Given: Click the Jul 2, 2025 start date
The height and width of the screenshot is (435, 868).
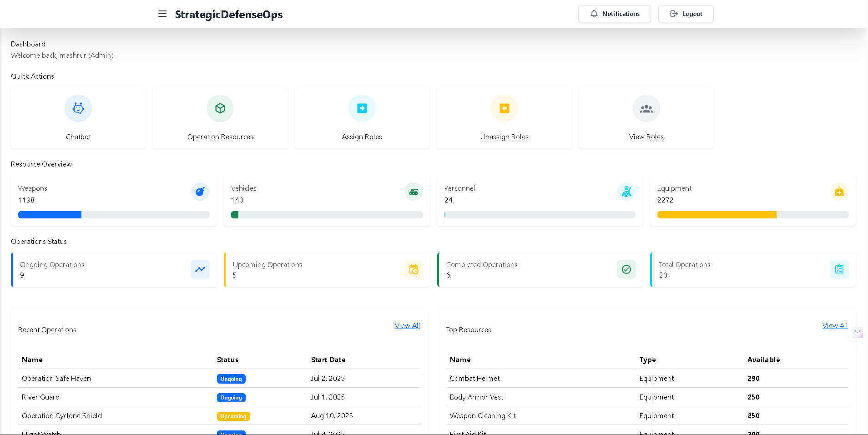Looking at the screenshot, I should tap(328, 379).
